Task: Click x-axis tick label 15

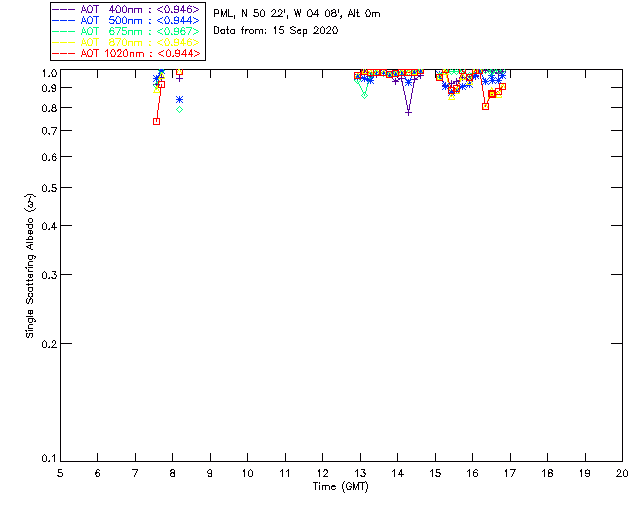Action: (x=435, y=473)
